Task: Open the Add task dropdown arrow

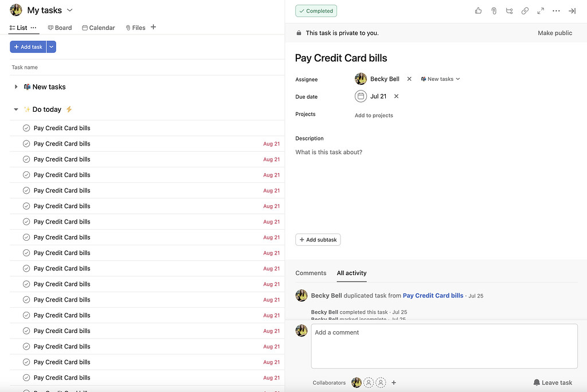Action: (50, 46)
